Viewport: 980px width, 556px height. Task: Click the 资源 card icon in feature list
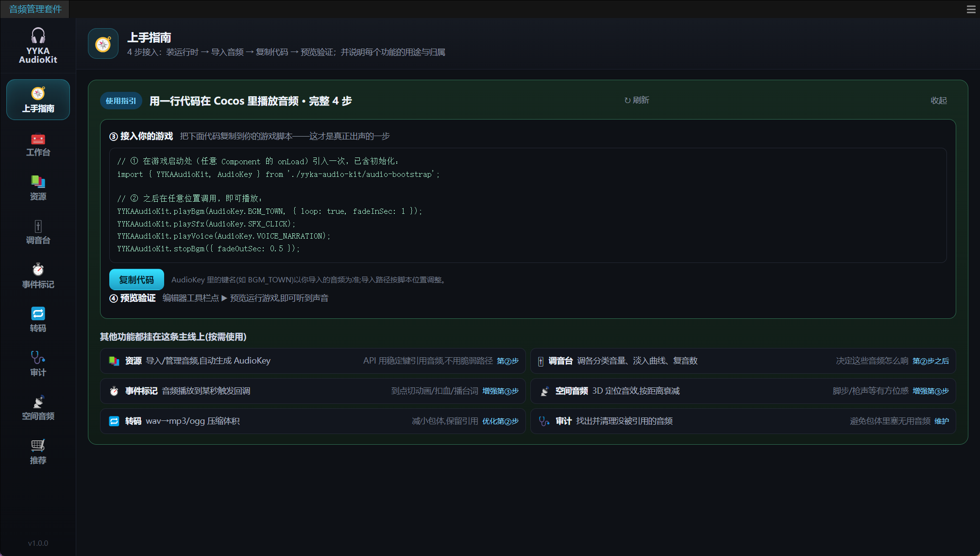[114, 361]
